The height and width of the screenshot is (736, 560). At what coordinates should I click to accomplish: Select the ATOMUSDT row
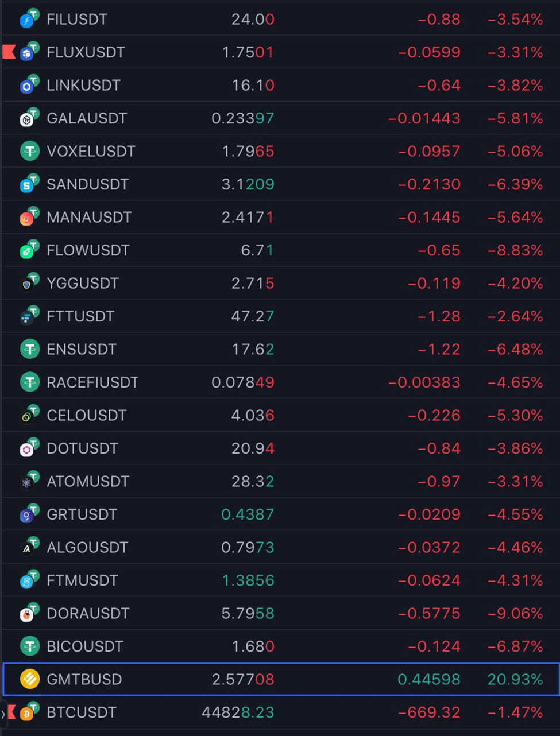click(x=281, y=481)
